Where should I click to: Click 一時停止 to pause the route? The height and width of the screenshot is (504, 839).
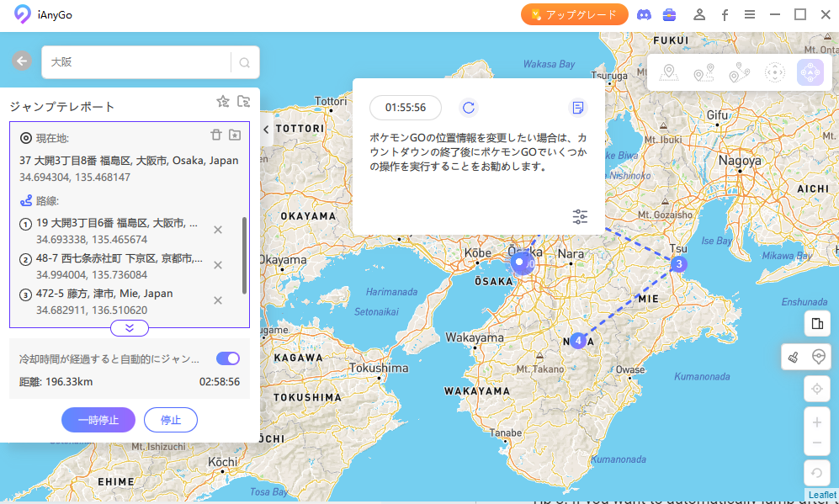[x=98, y=420]
